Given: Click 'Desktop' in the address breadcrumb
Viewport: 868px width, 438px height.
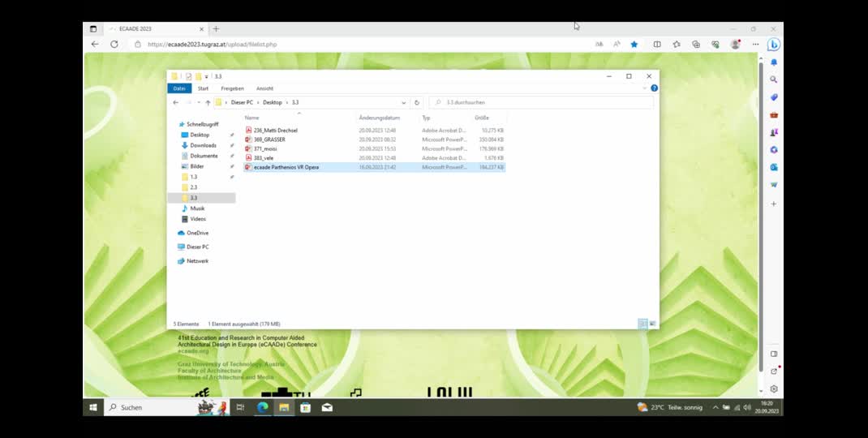Looking at the screenshot, I should pos(273,102).
